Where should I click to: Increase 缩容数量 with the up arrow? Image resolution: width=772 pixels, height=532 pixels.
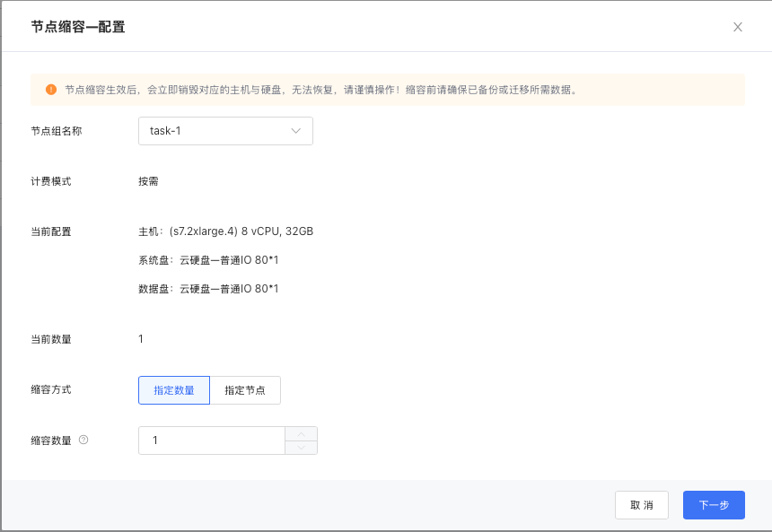coord(301,434)
